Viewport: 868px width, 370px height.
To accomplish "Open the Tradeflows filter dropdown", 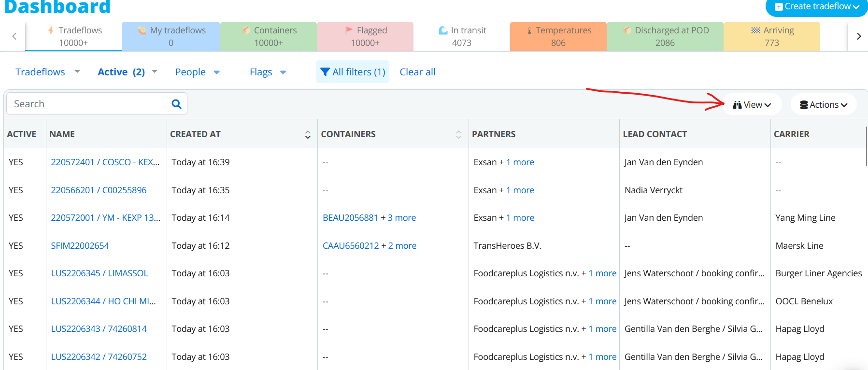I will 47,72.
